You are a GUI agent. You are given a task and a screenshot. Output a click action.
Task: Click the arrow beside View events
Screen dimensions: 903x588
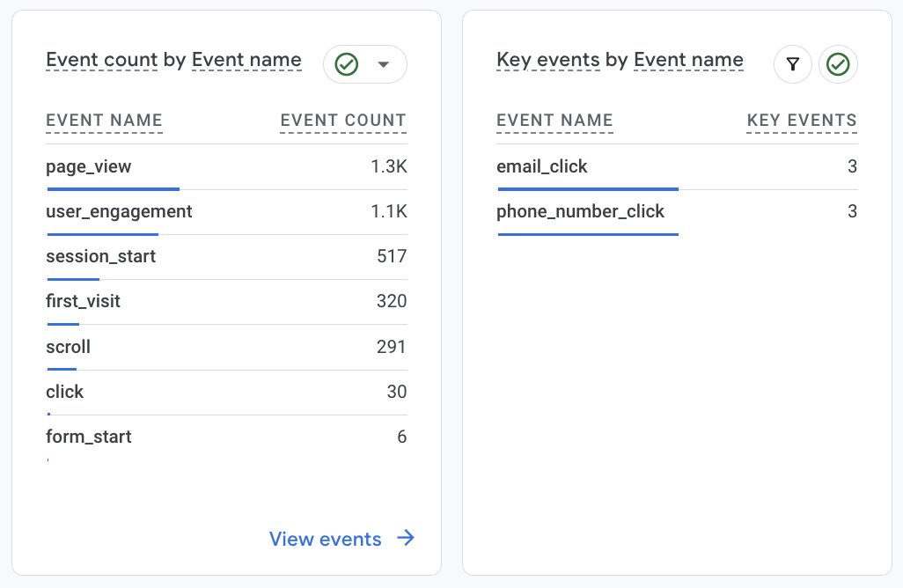pos(406,539)
